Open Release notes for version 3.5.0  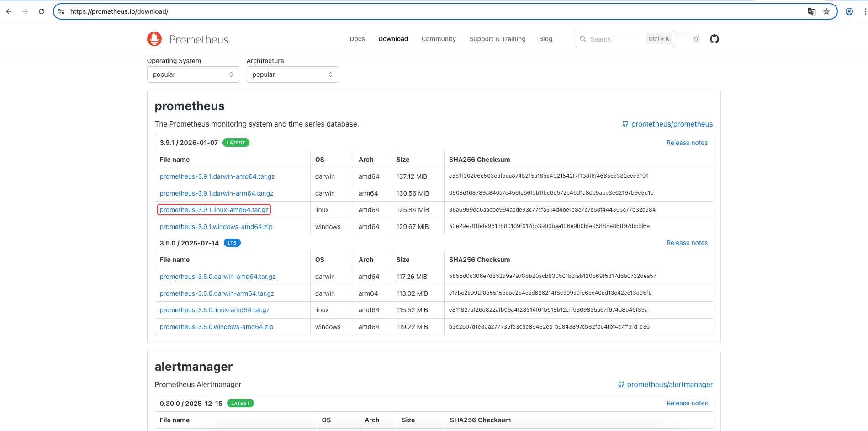(687, 243)
